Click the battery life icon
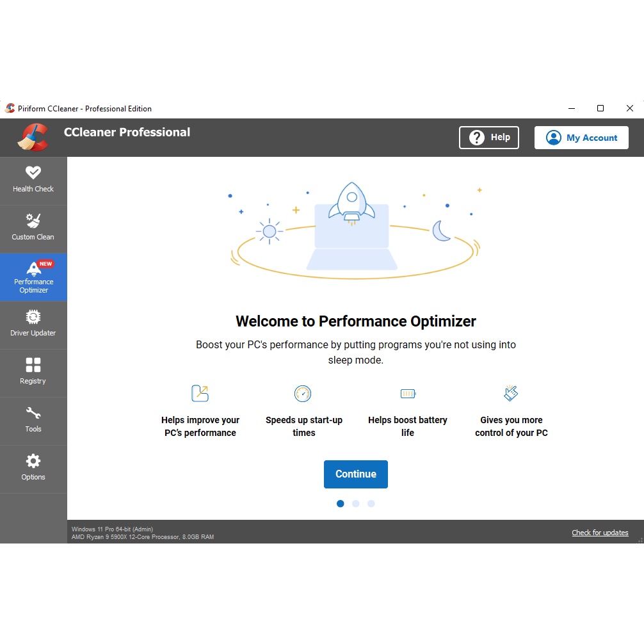Viewport: 644px width, 644px height. pyautogui.click(x=408, y=394)
